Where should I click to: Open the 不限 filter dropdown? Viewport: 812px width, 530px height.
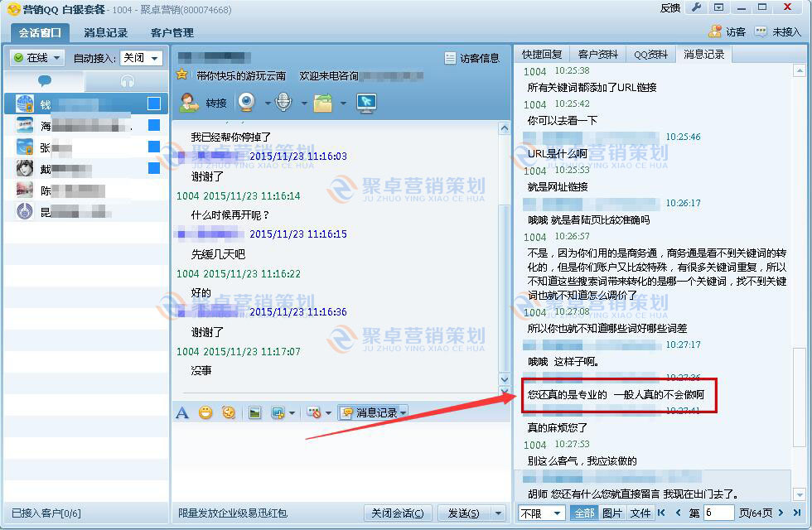541,513
